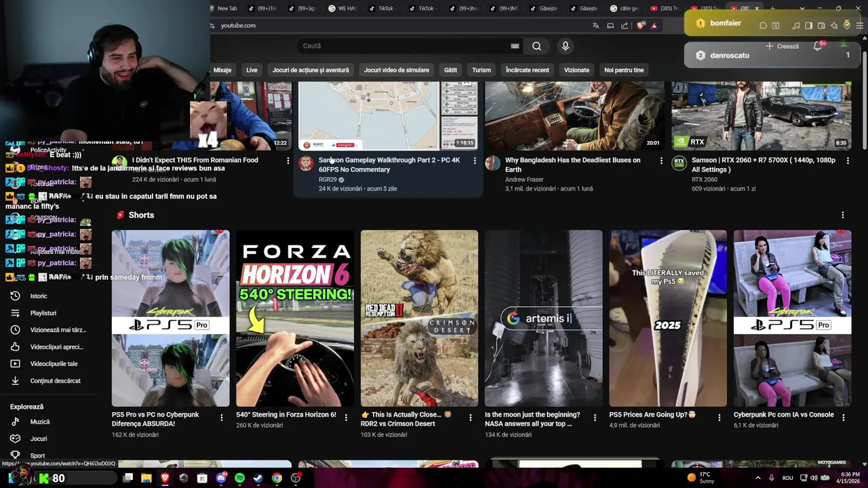The image size is (868, 488).
Task: Select the Live filter chip
Action: click(x=252, y=70)
